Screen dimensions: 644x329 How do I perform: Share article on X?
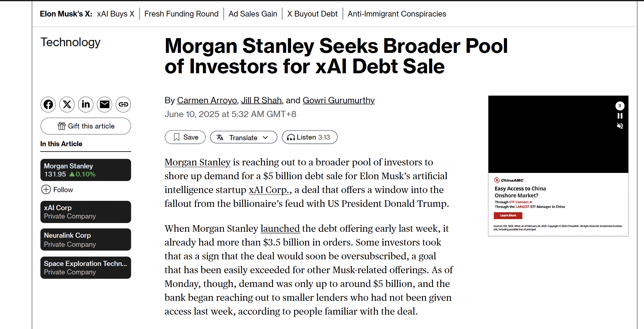[67, 104]
